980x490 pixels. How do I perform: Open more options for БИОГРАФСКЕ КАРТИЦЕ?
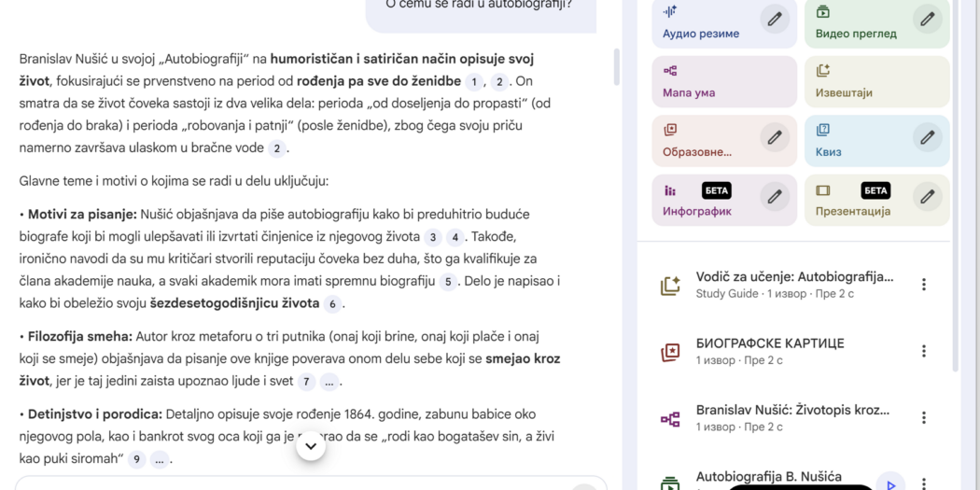pos(924,351)
